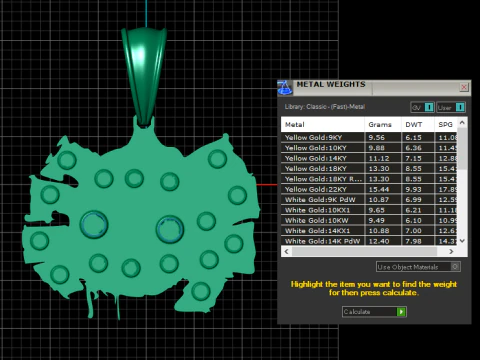
Task: Toggle Use Object Materials option
Action: point(418,267)
